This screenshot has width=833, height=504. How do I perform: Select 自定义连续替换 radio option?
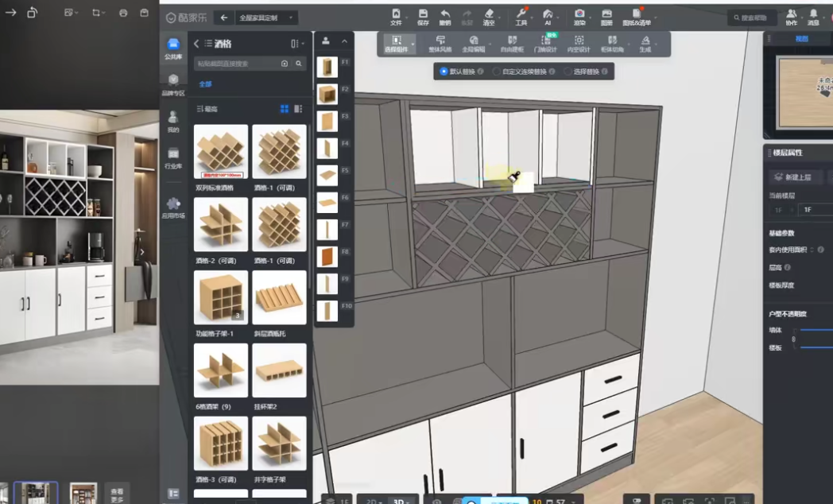coord(497,72)
